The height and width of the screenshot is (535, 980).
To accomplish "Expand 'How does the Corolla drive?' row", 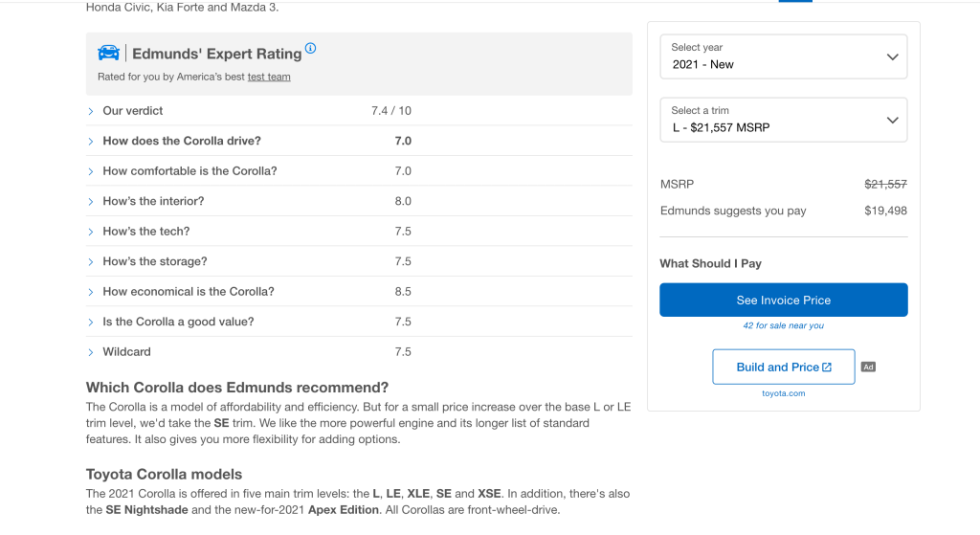I will (x=181, y=141).
